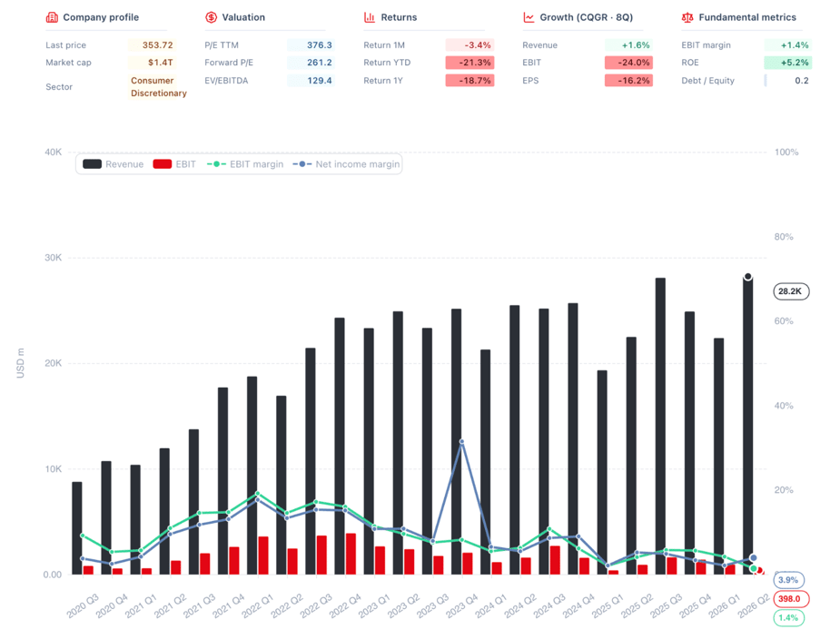Open the Company profile section heading
The image size is (840, 639).
[x=101, y=17]
